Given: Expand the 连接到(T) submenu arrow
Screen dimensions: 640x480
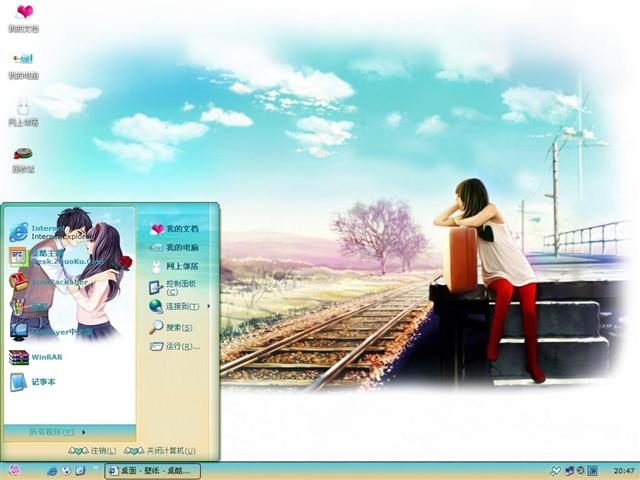Looking at the screenshot, I should [x=209, y=306].
